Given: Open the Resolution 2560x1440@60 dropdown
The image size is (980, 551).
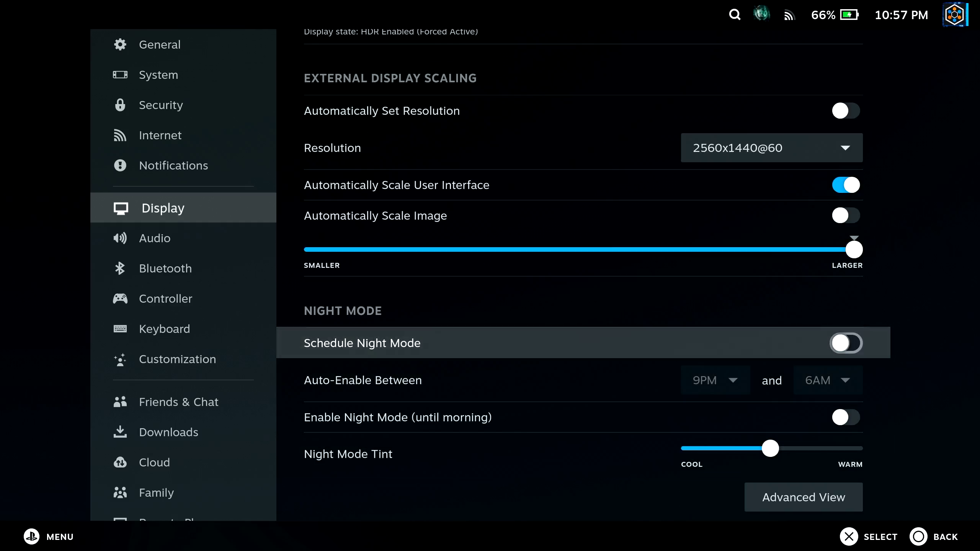Looking at the screenshot, I should coord(771,148).
